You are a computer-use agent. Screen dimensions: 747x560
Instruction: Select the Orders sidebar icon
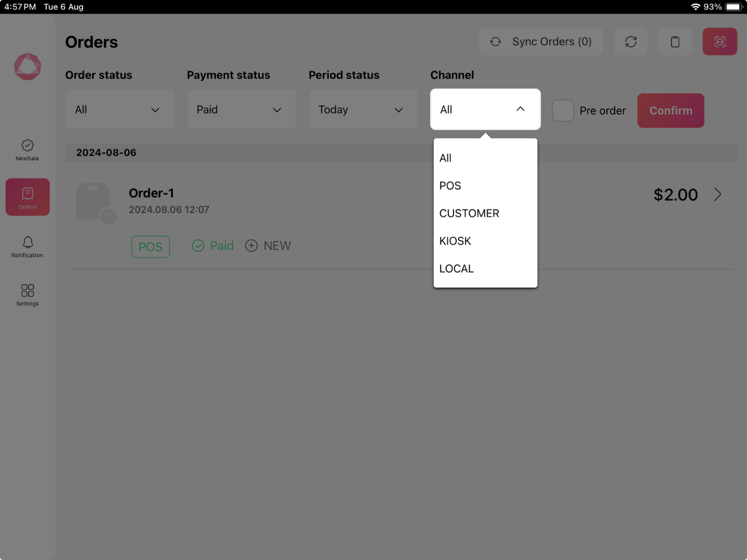tap(27, 197)
